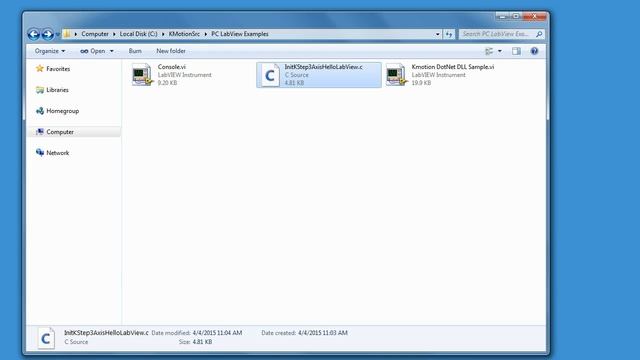Image resolution: width=640 pixels, height=360 pixels.
Task: Select Kmotion DotNet DLL Sample.vi icon
Action: [396, 75]
